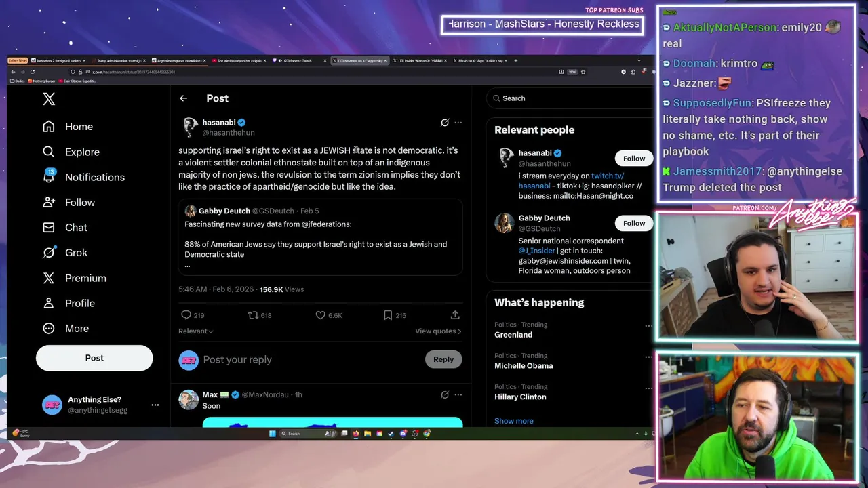Switch to the 'Iran seizes 2 foreign oil tankers' tab

click(x=60, y=60)
